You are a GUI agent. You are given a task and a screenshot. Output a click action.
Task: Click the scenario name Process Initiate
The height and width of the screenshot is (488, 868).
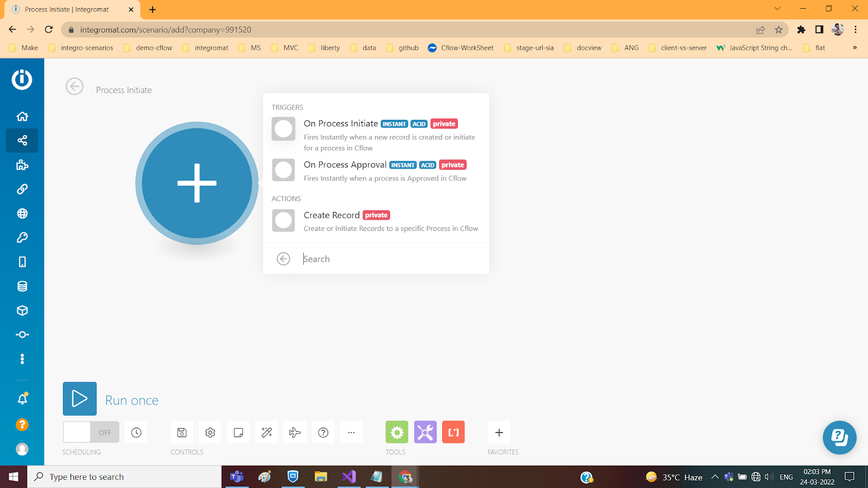[x=124, y=90]
